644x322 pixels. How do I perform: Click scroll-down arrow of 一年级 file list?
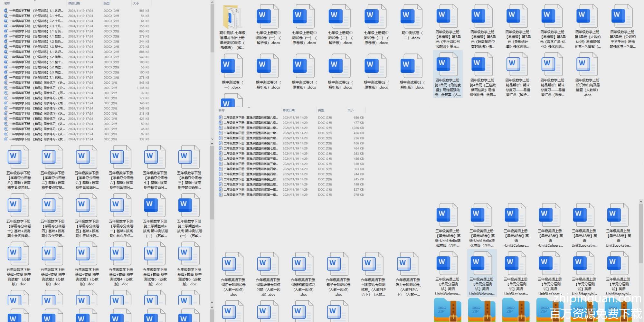(x=212, y=139)
